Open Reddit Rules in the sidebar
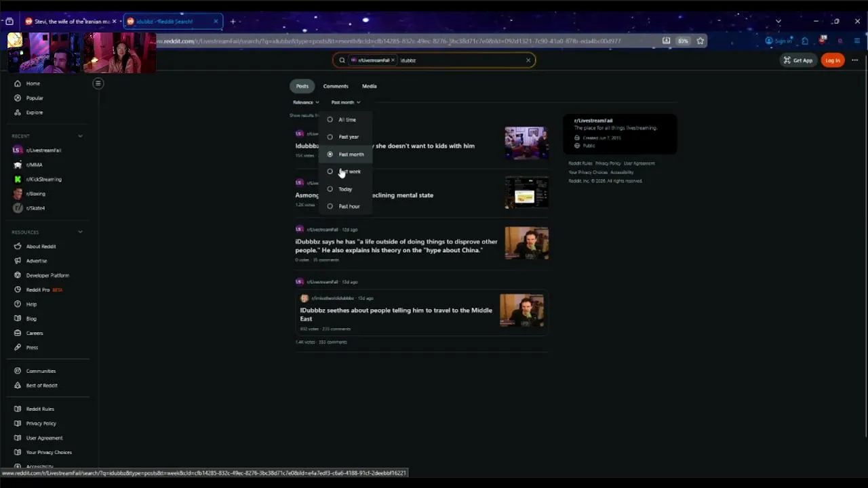868x488 pixels. tap(40, 409)
